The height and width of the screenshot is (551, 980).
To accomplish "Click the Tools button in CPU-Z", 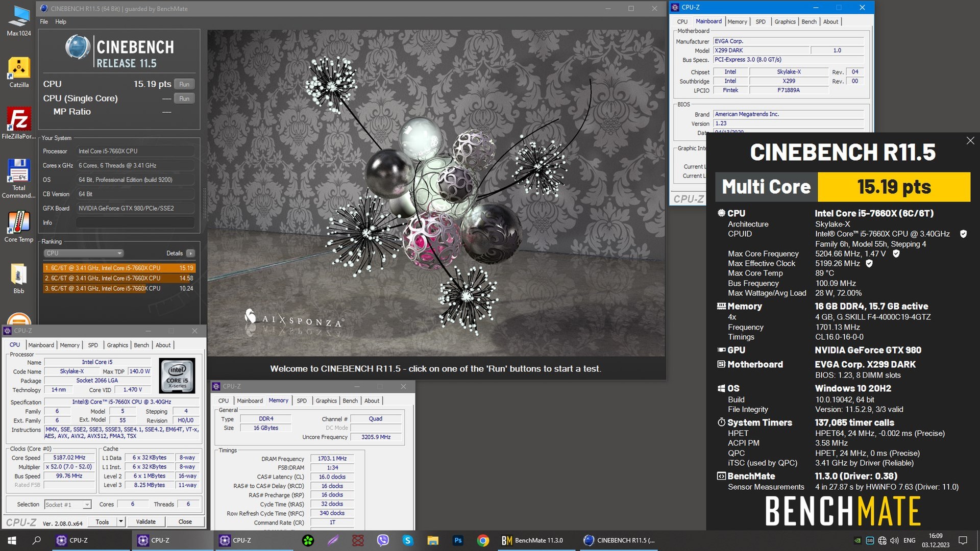I will [x=102, y=521].
